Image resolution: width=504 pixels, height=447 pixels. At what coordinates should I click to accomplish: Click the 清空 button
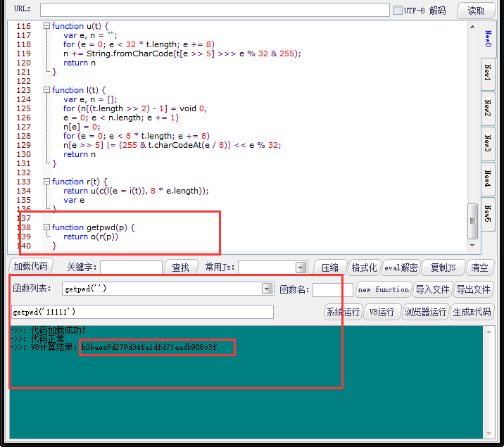click(x=480, y=267)
